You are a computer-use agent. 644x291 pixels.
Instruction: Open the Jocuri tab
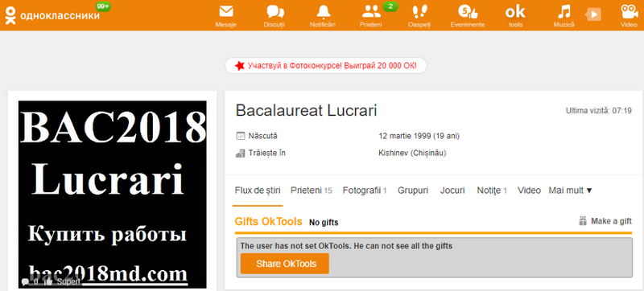[x=452, y=191]
